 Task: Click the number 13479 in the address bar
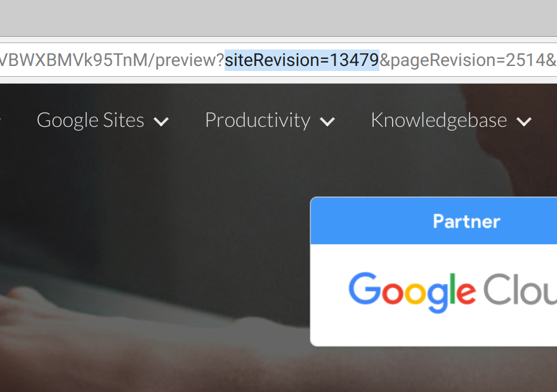355,60
